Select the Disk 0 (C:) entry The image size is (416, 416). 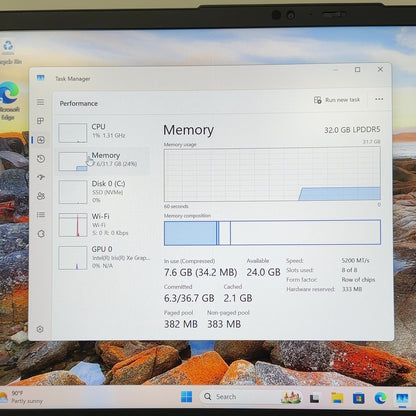coord(103,192)
